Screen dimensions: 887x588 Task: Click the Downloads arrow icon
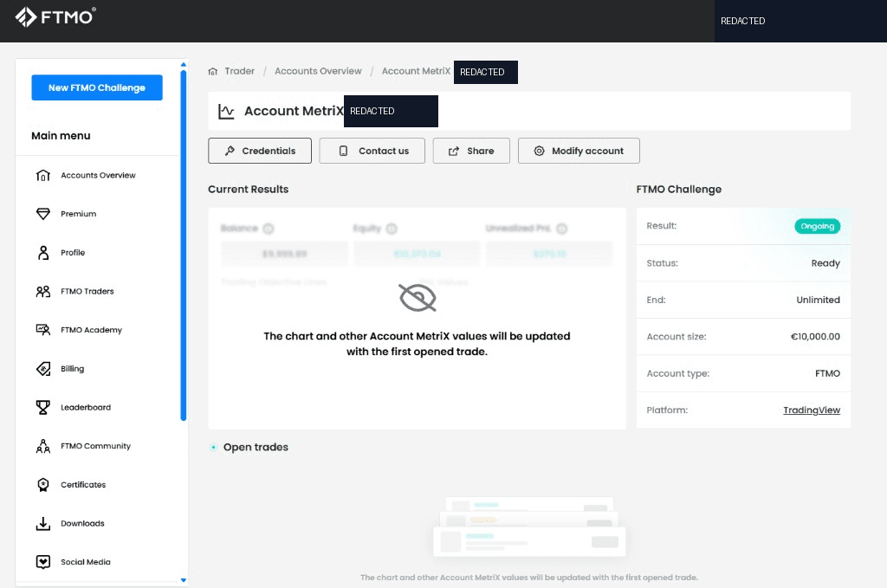click(43, 524)
